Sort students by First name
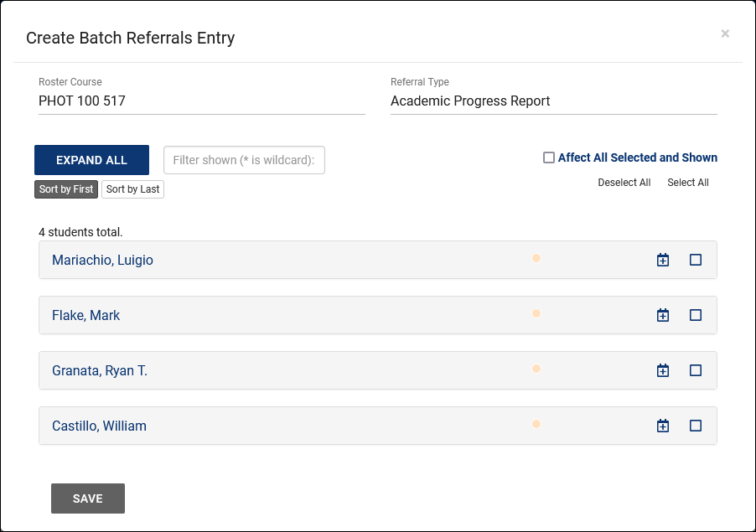This screenshot has height=532, width=756. pyautogui.click(x=66, y=189)
